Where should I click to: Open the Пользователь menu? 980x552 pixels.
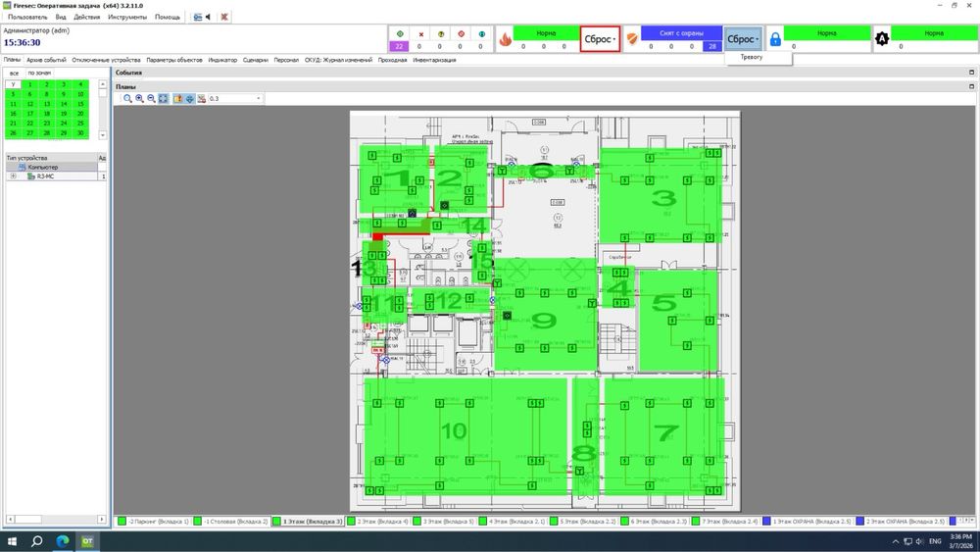click(x=27, y=17)
